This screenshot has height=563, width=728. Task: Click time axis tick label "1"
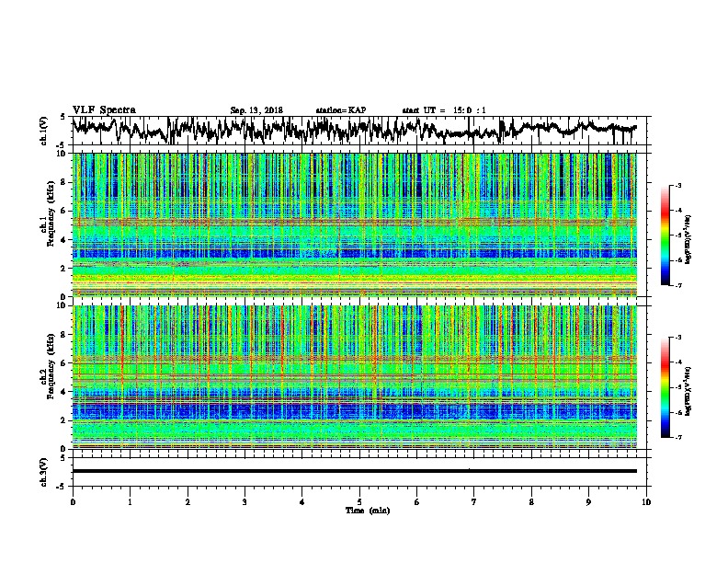click(x=130, y=502)
